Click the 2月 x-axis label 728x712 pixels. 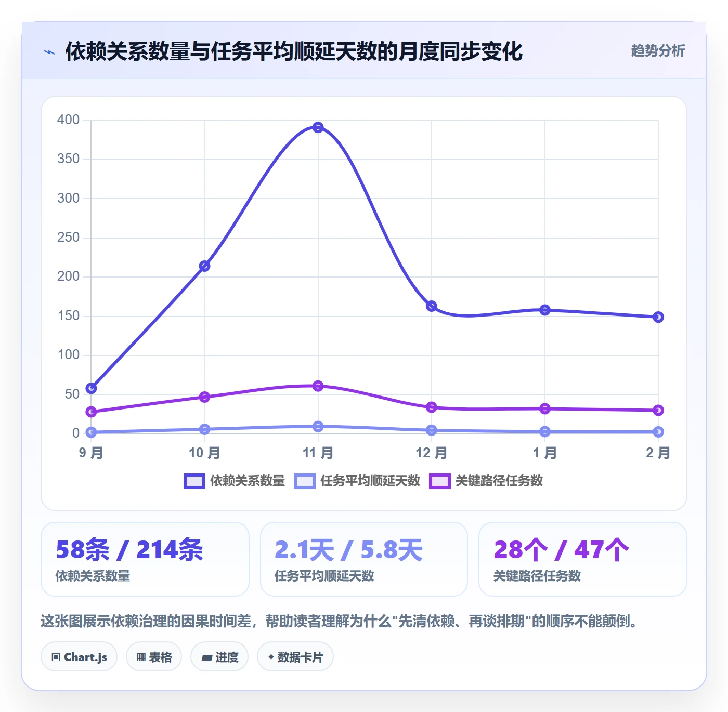pyautogui.click(x=658, y=453)
